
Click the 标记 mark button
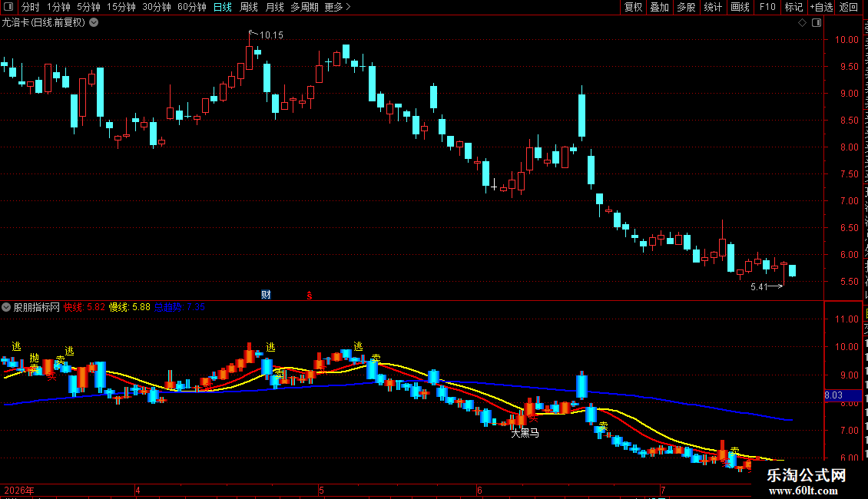click(793, 7)
